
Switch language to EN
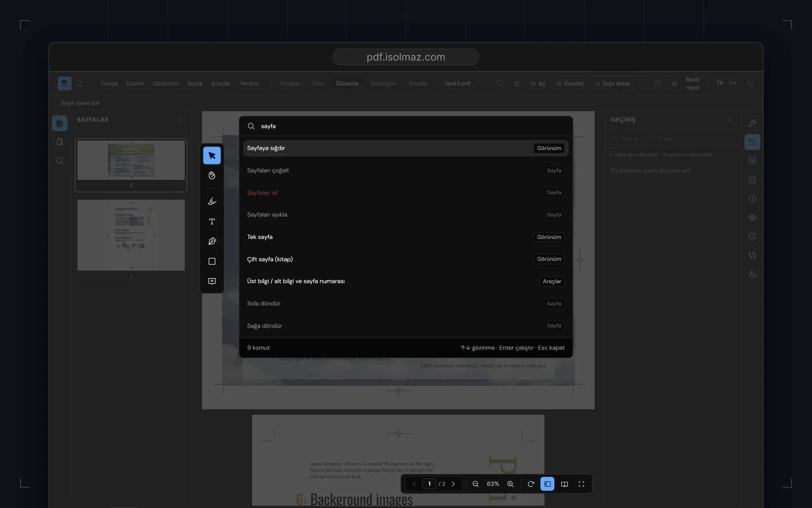point(732,83)
